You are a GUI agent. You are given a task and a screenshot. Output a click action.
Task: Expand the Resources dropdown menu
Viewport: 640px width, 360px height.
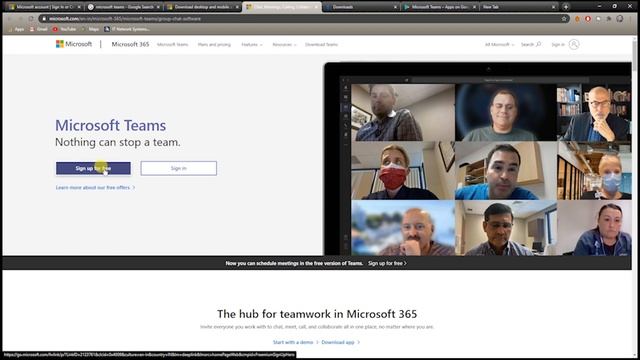pyautogui.click(x=284, y=44)
